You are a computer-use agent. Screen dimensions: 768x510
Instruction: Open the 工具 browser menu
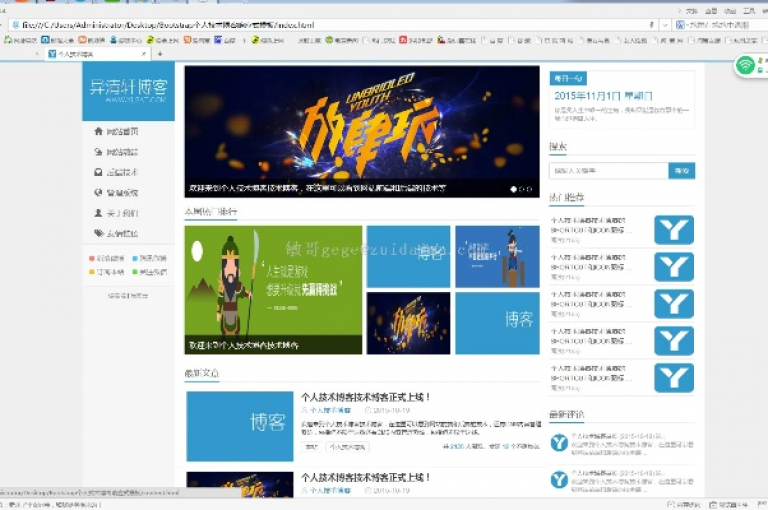tap(749, 11)
